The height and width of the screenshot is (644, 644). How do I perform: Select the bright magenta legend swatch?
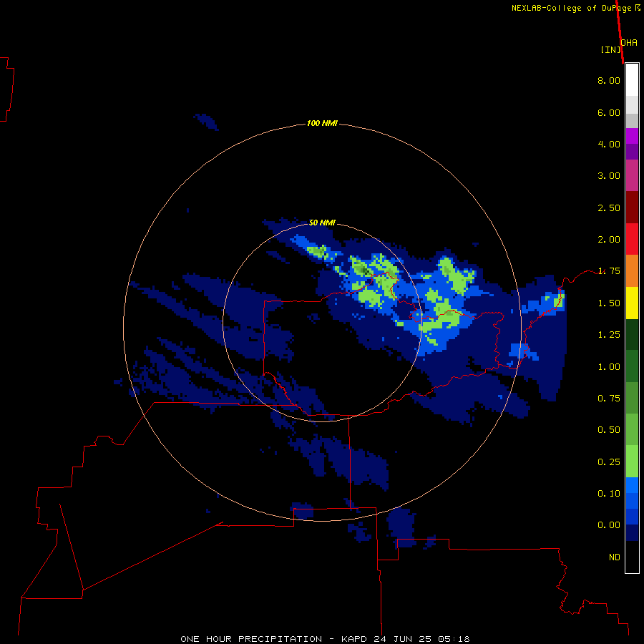(x=632, y=136)
